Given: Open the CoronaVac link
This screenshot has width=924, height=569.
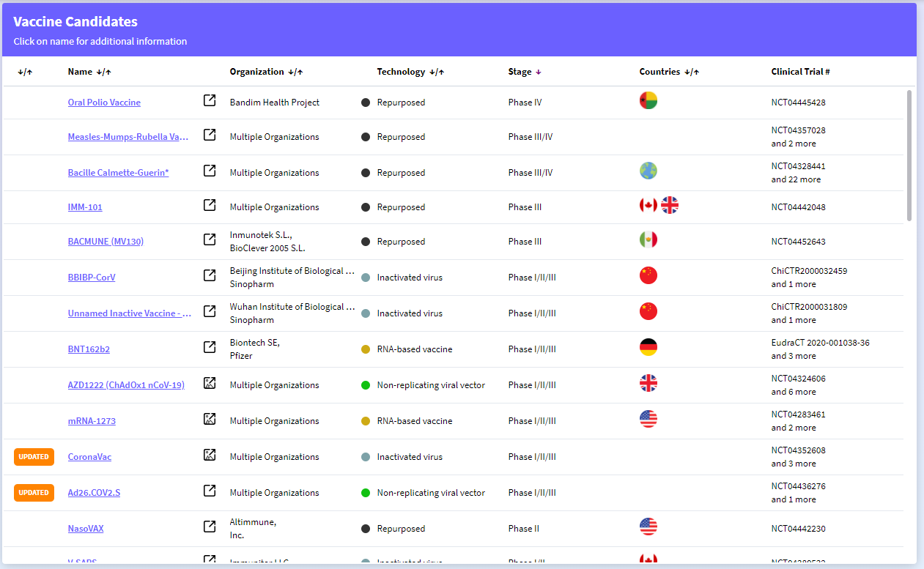Looking at the screenshot, I should click(89, 457).
